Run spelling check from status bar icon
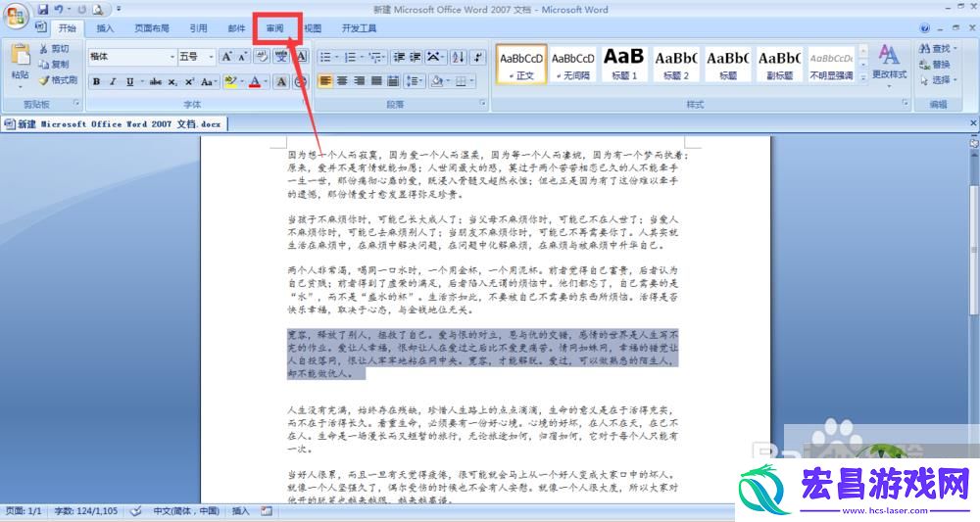The width and height of the screenshot is (980, 522). 135,511
